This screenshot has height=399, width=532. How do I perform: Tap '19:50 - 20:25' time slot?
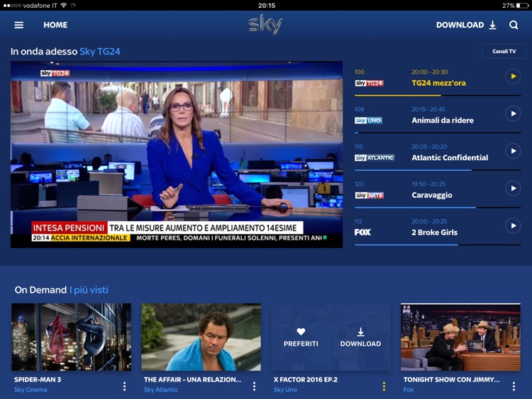(428, 184)
